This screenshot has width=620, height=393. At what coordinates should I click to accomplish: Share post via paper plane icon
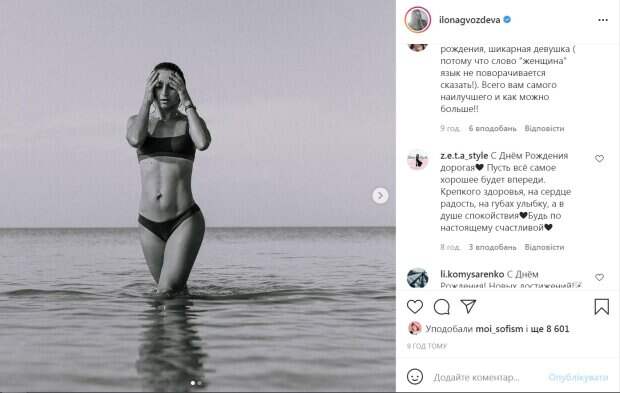pos(468,306)
